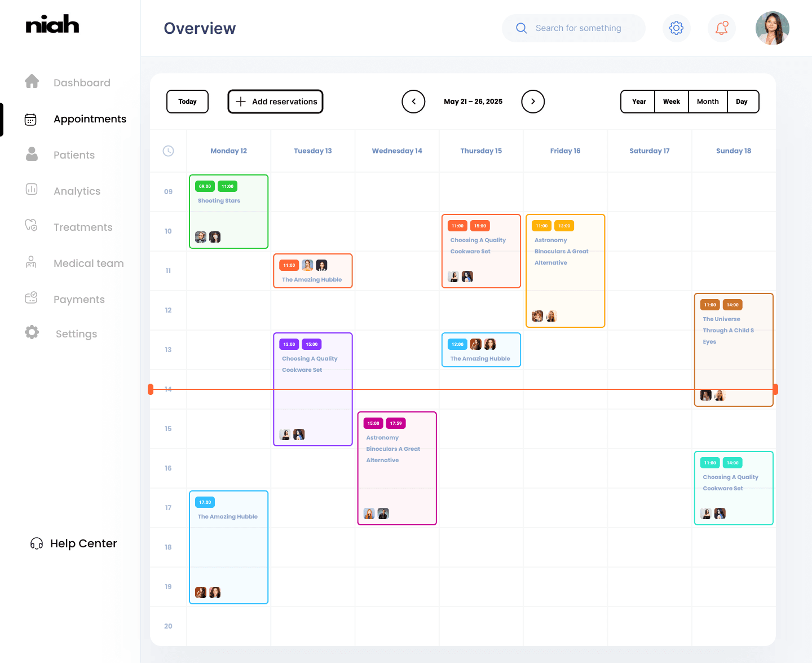Click the Treatments heart icon
This screenshot has height=663, width=812.
tap(32, 226)
